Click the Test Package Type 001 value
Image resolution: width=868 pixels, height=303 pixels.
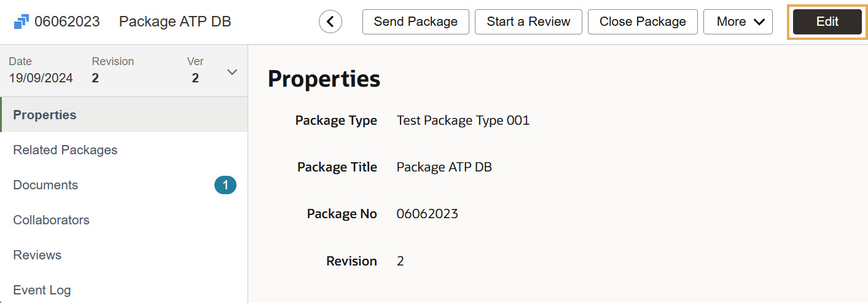pos(463,120)
